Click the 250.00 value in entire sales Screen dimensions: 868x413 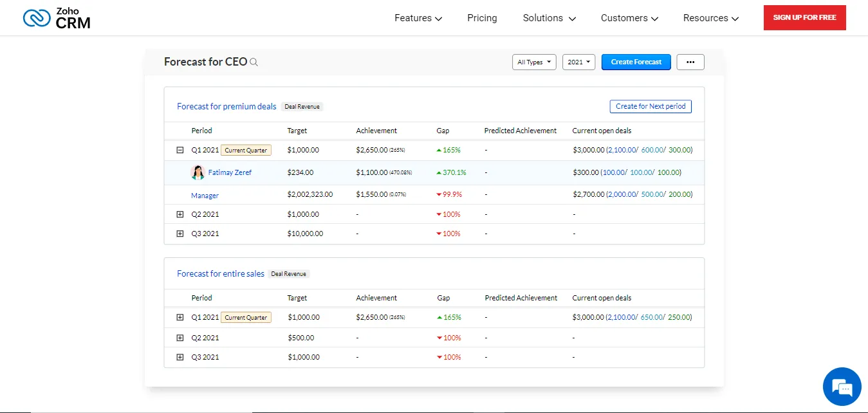[679, 317]
